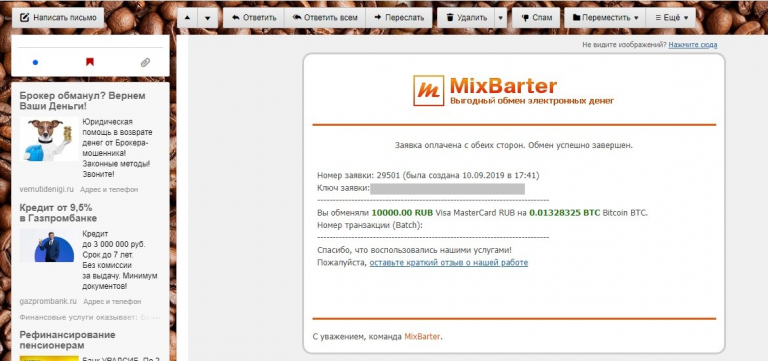The image size is (768, 361).
Task: Expand the dropdown arrow beside Удалить
Action: (501, 18)
